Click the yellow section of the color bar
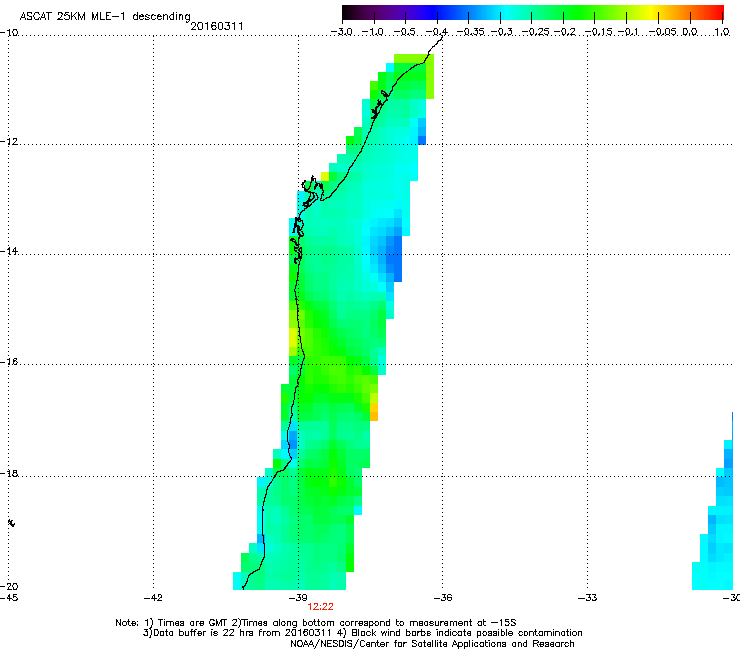Screen dimensions: 740x650 click(x=651, y=12)
